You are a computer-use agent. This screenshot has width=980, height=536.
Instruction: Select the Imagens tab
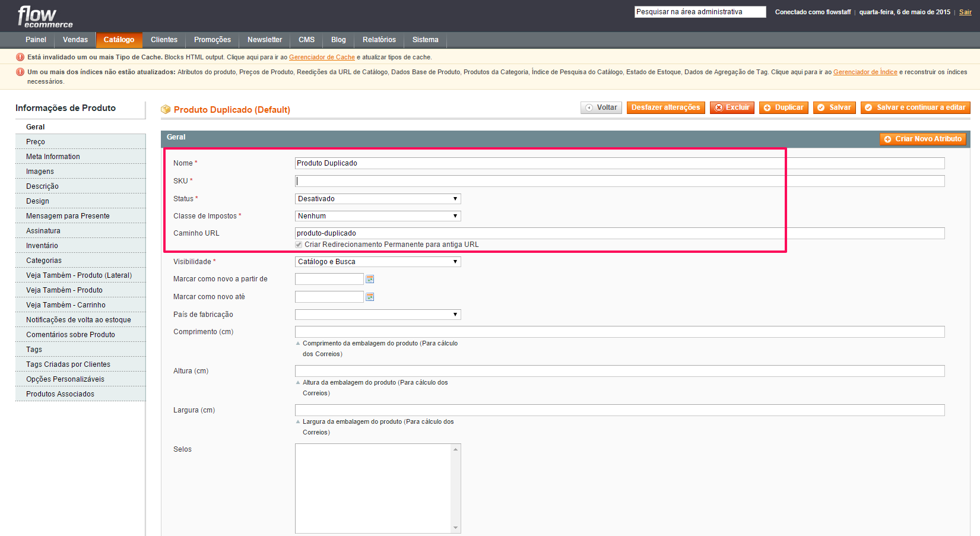[80, 172]
